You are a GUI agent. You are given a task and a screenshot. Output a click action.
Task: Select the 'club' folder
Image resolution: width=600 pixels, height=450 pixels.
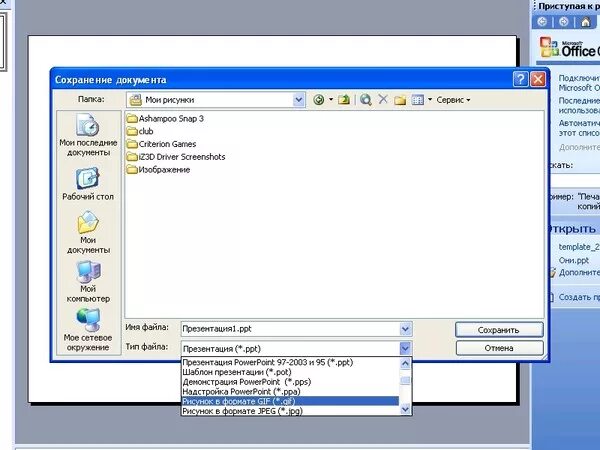tap(140, 131)
